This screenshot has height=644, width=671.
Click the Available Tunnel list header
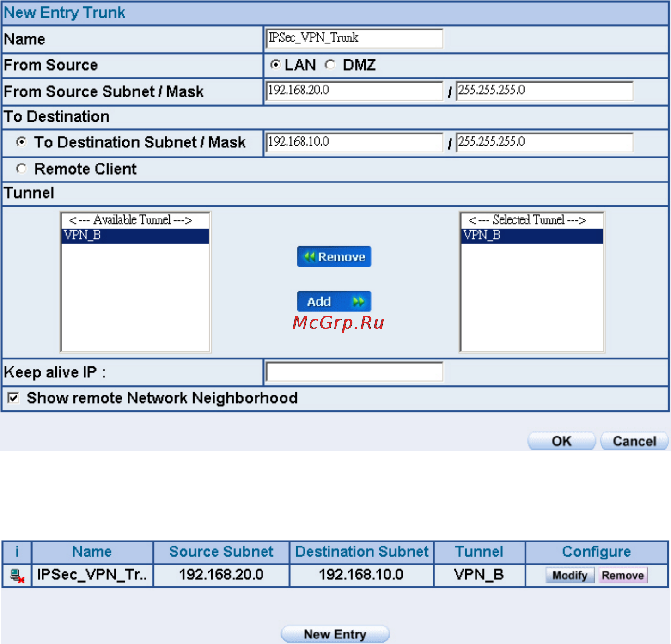(135, 220)
